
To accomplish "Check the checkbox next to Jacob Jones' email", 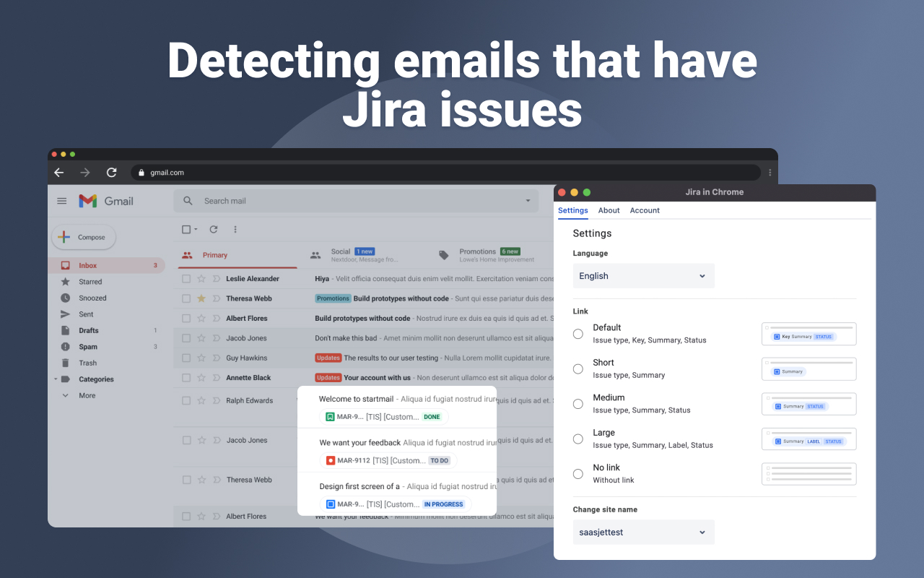I will tap(186, 337).
